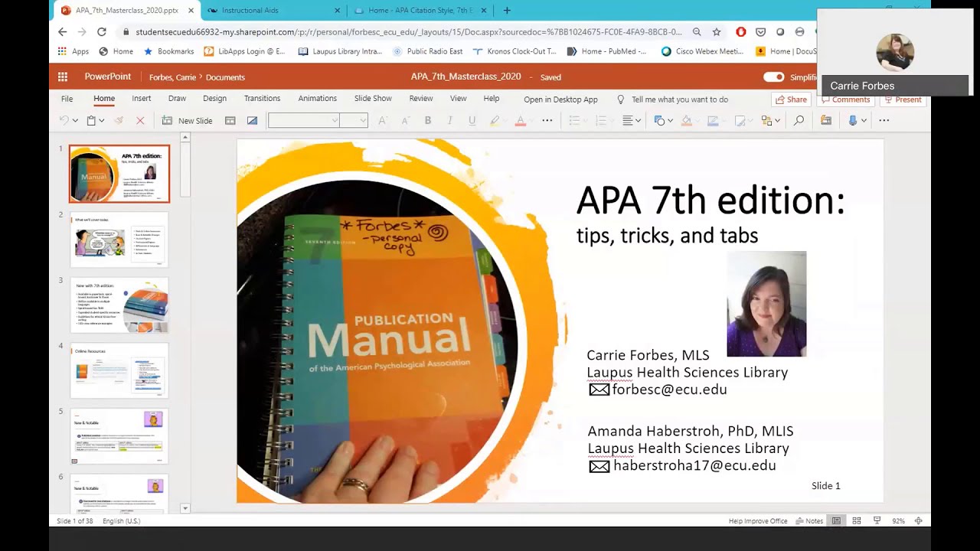Insert a table using the table icon

pos(230,120)
